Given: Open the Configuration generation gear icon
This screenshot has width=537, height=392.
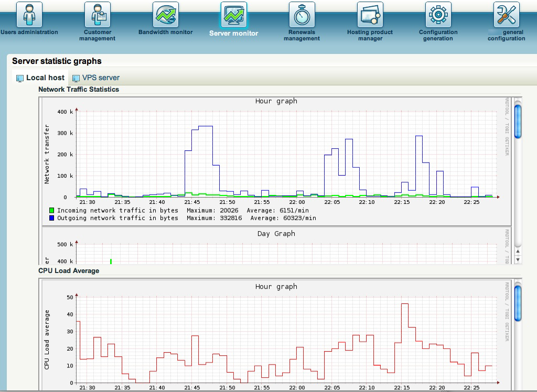Looking at the screenshot, I should click(x=438, y=15).
